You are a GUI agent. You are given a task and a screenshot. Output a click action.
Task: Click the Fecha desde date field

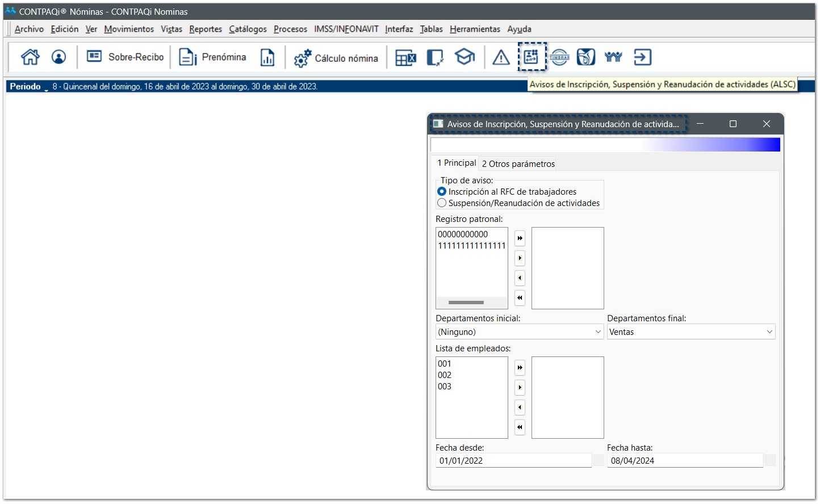tap(513, 460)
